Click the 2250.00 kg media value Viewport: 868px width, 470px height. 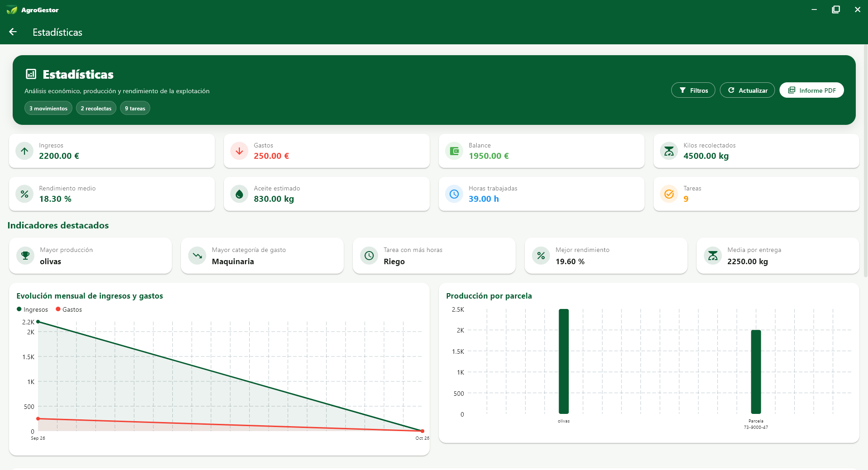click(748, 261)
